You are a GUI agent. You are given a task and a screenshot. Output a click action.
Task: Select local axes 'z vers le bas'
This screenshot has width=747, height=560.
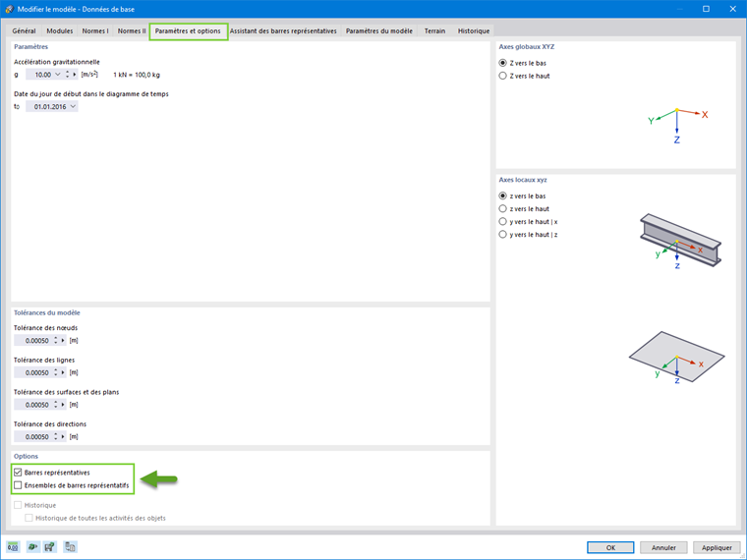(x=502, y=196)
